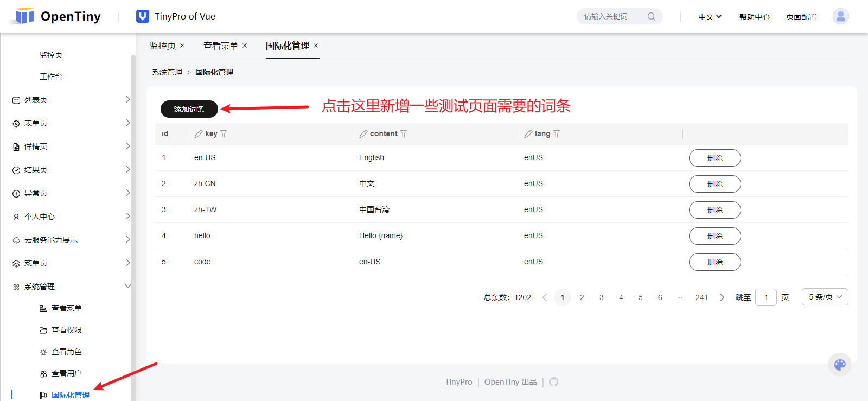The height and width of the screenshot is (401, 868).
Task: Click the lang column filter funnel
Action: [x=557, y=134]
